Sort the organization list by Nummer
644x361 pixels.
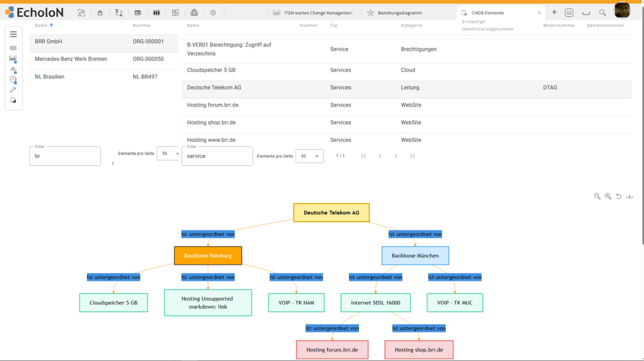(142, 25)
